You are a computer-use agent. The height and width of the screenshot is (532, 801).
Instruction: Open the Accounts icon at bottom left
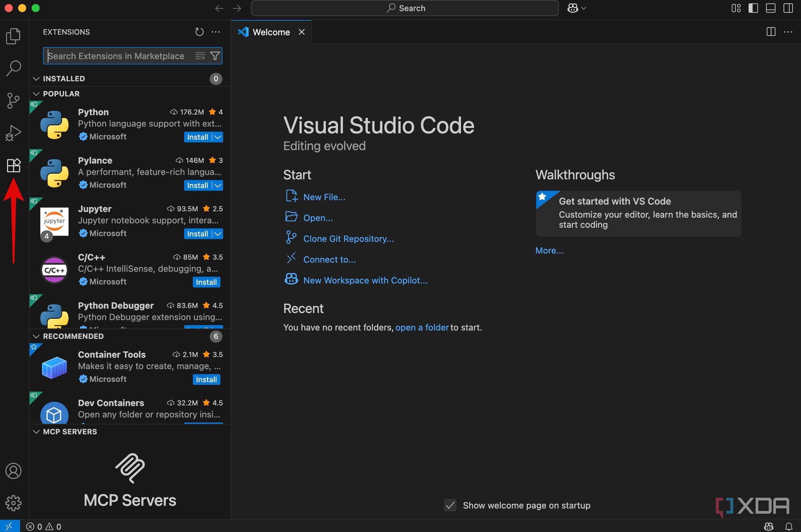point(13,471)
